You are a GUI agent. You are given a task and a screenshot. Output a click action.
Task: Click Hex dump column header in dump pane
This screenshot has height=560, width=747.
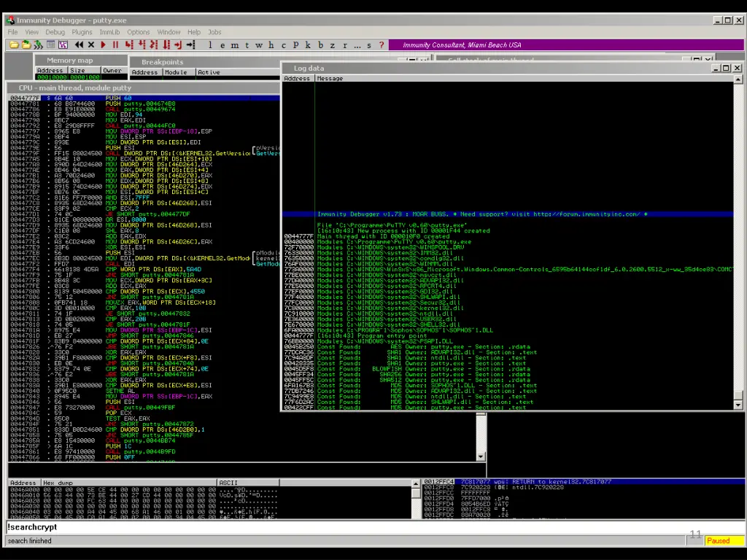tap(129, 483)
